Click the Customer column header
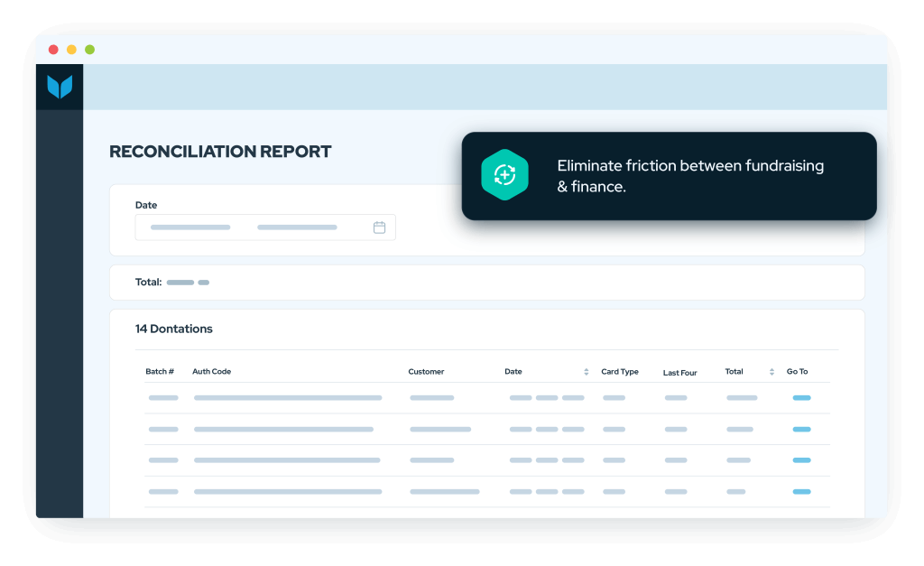The image size is (924, 566). click(x=426, y=371)
